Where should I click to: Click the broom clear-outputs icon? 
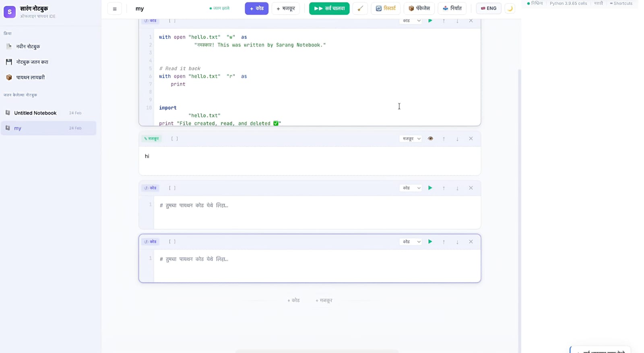point(360,8)
